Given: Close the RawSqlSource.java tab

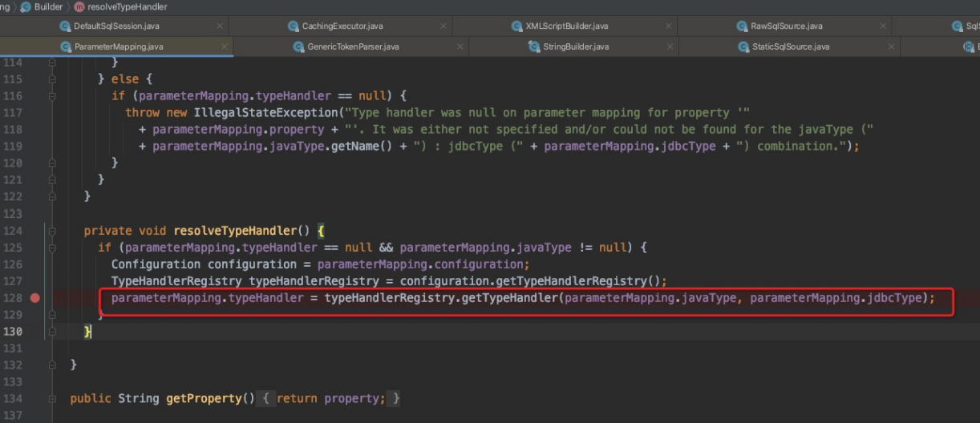Looking at the screenshot, I should pos(884,26).
